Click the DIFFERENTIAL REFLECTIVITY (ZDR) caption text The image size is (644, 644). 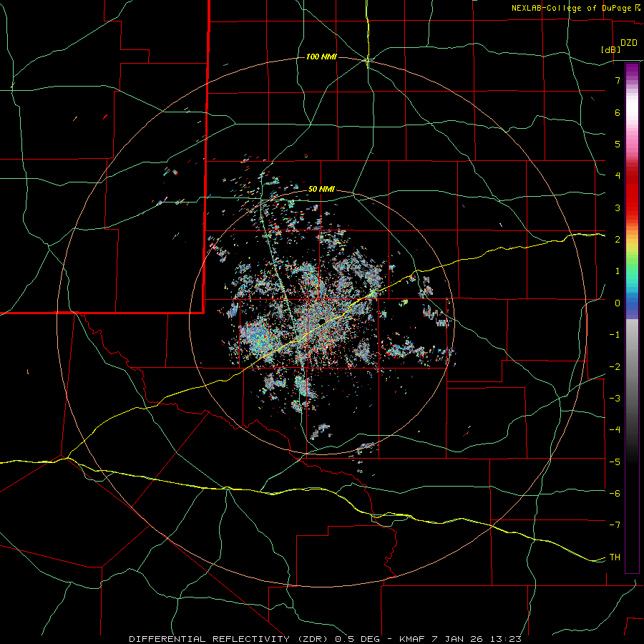pos(230,639)
